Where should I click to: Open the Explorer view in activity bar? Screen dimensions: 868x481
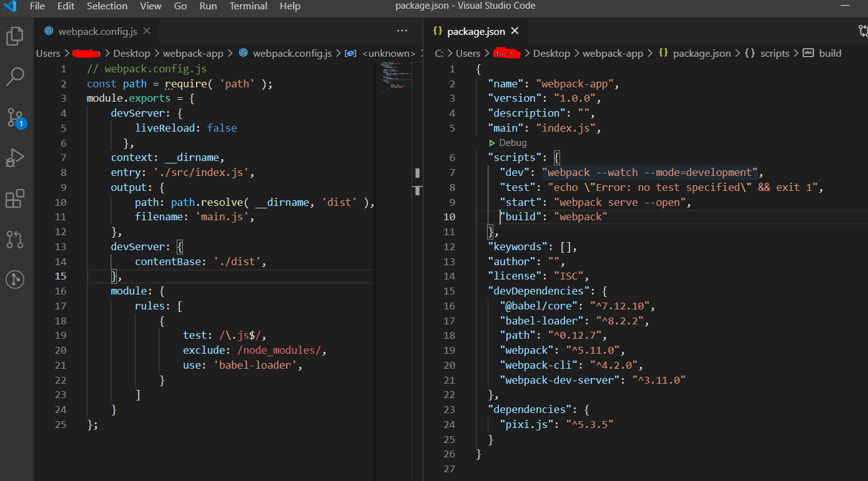[15, 36]
